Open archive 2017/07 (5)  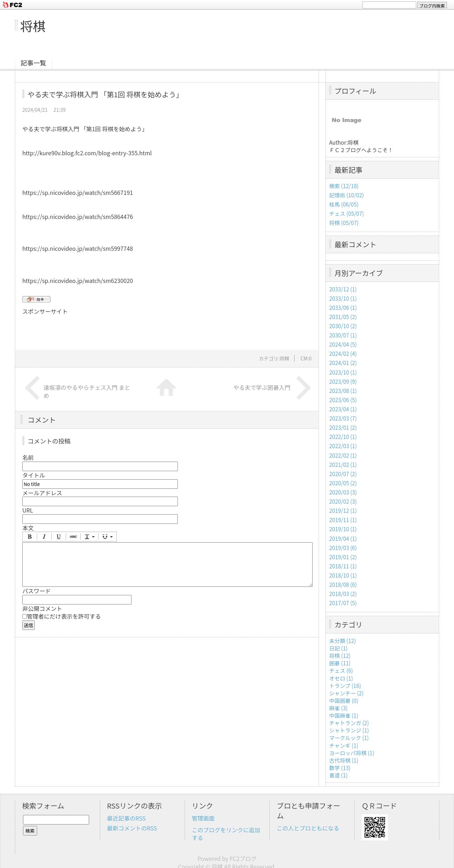pos(343,603)
